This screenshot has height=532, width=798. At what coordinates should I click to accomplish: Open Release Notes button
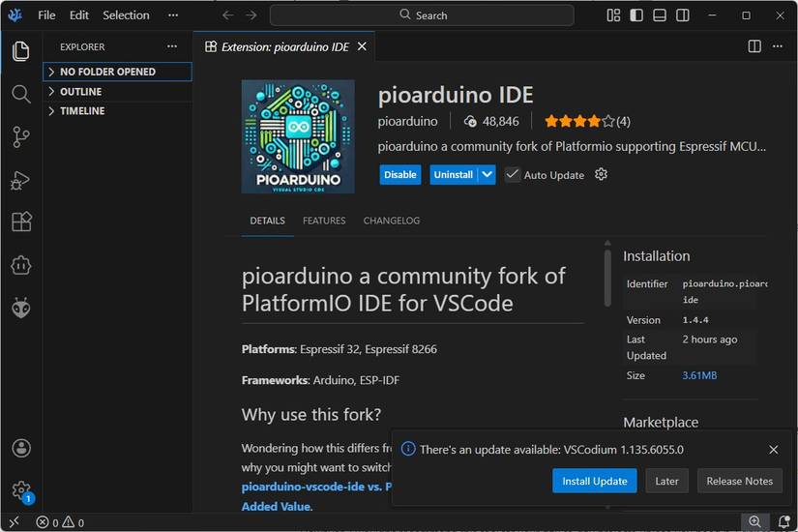coord(739,481)
